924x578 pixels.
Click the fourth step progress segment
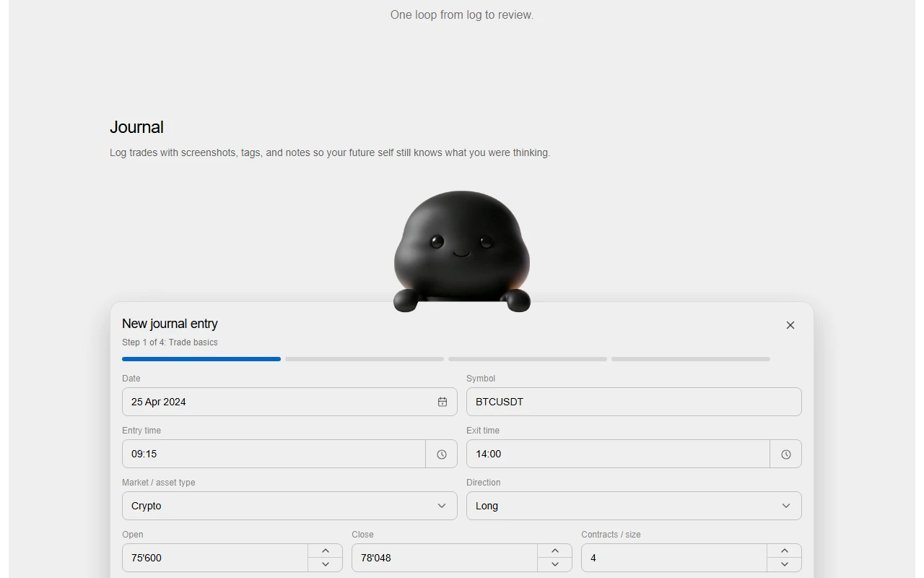click(x=691, y=359)
